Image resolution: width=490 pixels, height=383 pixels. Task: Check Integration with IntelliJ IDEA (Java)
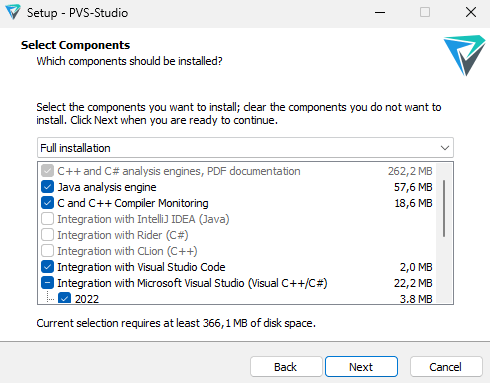(x=47, y=219)
